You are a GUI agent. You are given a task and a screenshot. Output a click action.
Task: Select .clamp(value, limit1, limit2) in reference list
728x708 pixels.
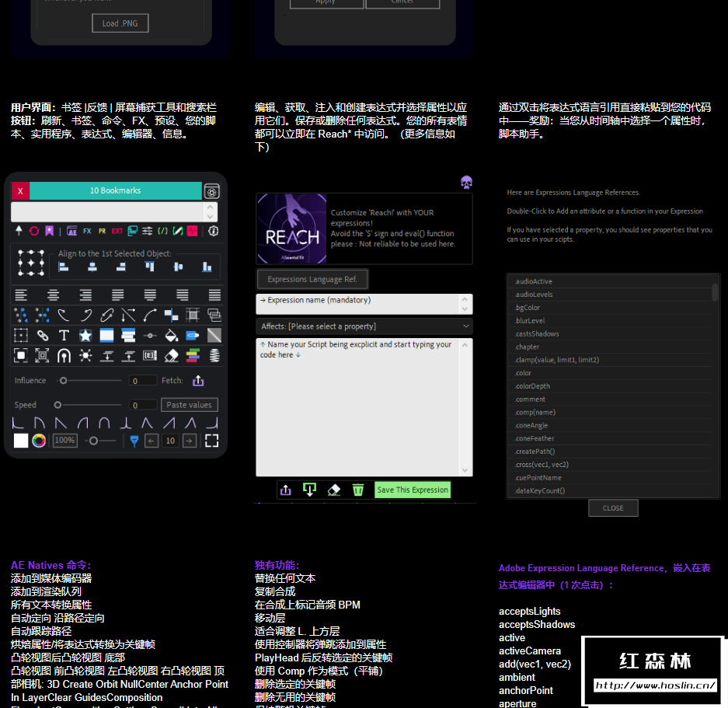coord(610,360)
